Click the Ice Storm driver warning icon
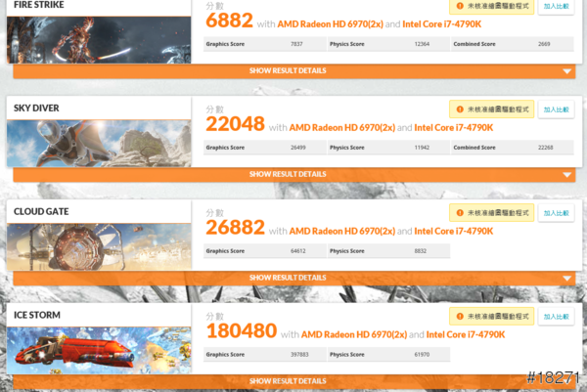 pyautogui.click(x=460, y=317)
